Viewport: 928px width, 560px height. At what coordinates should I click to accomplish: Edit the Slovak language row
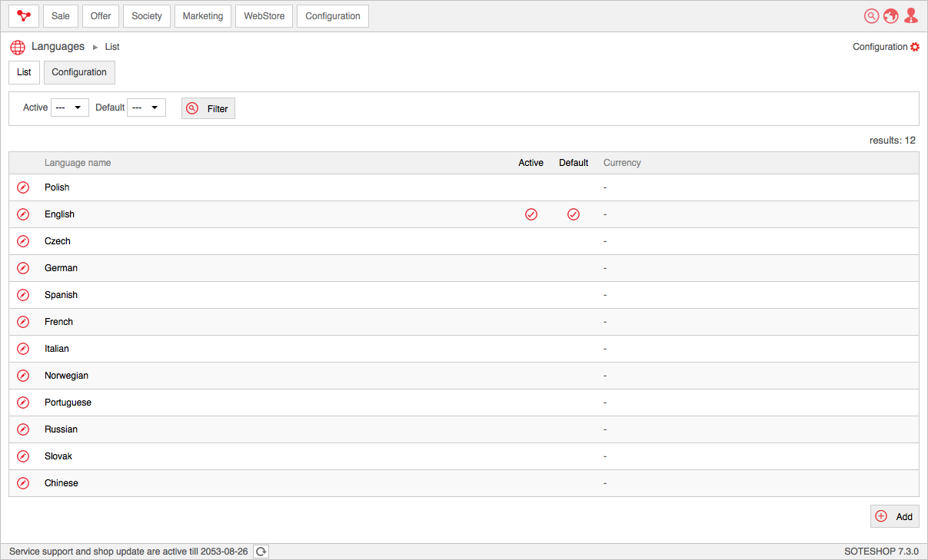pyautogui.click(x=23, y=456)
